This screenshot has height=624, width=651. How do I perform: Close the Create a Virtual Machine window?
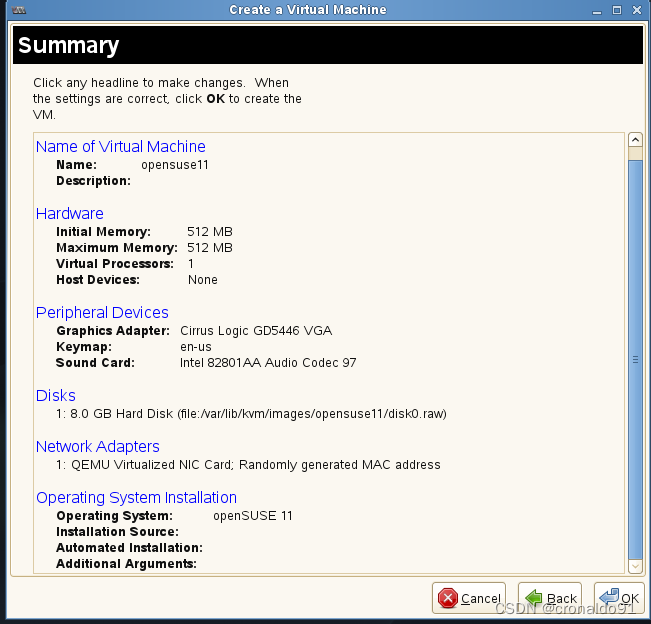pyautogui.click(x=637, y=10)
